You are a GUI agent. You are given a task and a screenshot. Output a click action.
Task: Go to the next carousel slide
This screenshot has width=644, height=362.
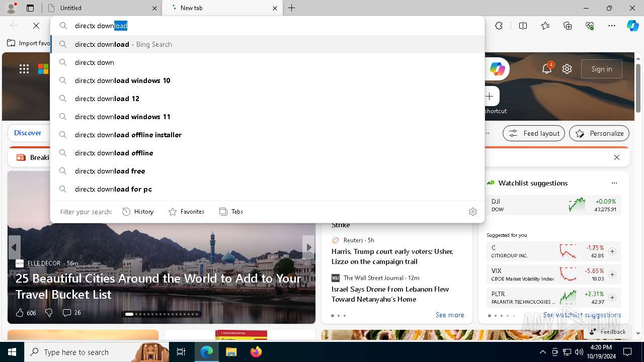(309, 247)
